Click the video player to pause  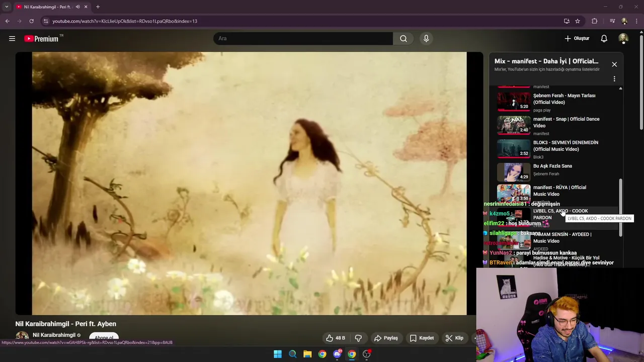point(249,184)
